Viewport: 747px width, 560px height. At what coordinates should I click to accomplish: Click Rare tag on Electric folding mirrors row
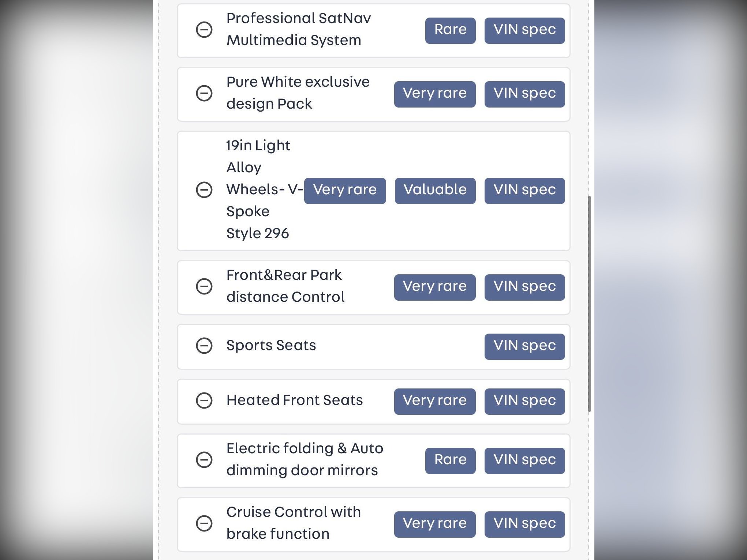[x=450, y=461]
